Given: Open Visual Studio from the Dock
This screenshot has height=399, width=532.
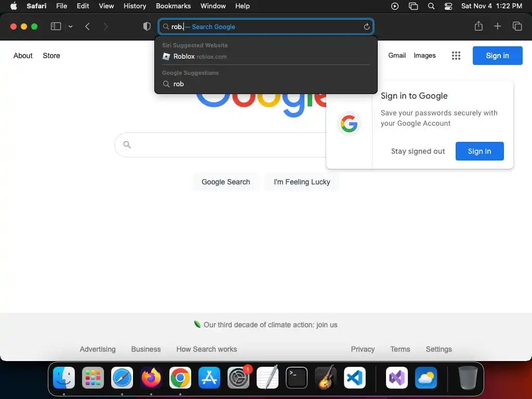Looking at the screenshot, I should click(397, 378).
